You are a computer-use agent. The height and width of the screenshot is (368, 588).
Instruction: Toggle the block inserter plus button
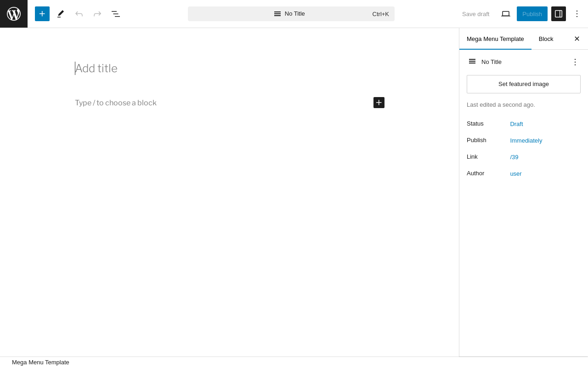[x=42, y=14]
